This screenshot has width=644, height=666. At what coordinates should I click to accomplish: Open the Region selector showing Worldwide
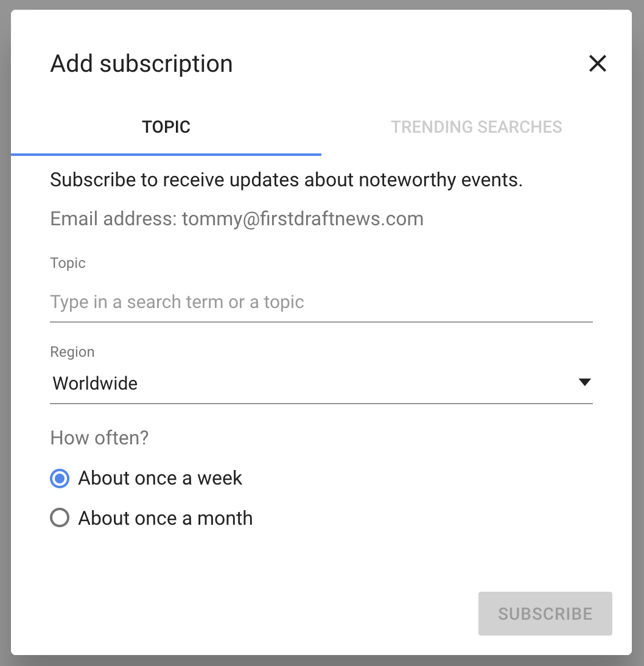click(304, 384)
